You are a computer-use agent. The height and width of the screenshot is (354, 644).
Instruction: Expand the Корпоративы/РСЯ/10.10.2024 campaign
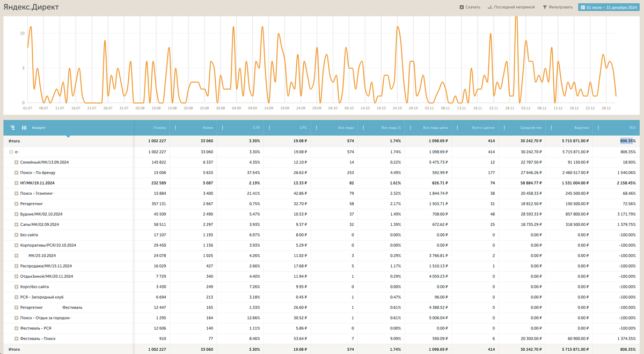[x=16, y=245]
